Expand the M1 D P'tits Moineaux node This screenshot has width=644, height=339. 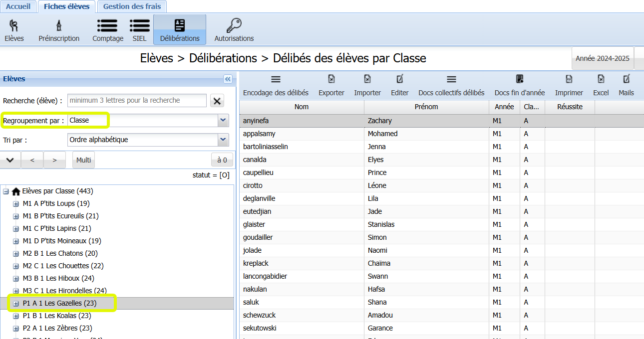[16, 241]
